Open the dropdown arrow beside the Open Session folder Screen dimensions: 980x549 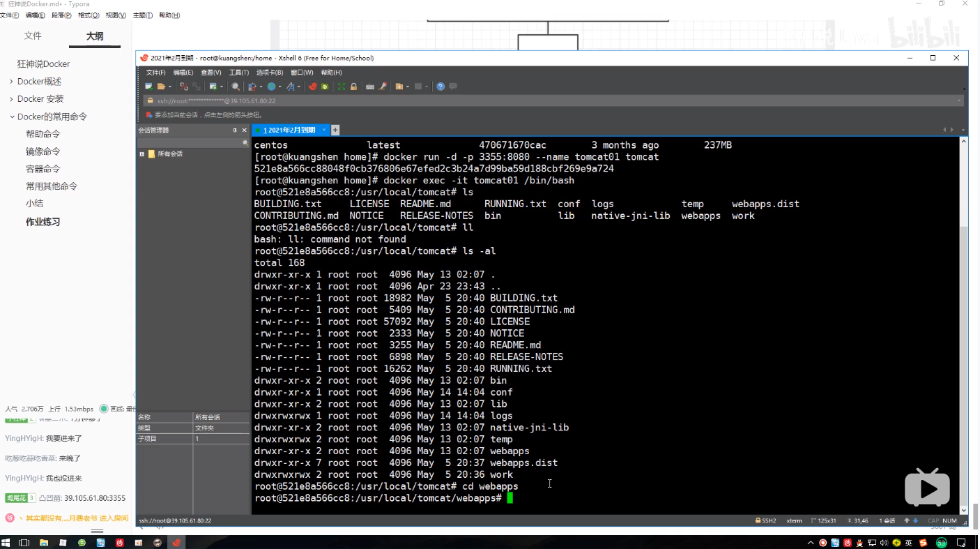tap(170, 87)
